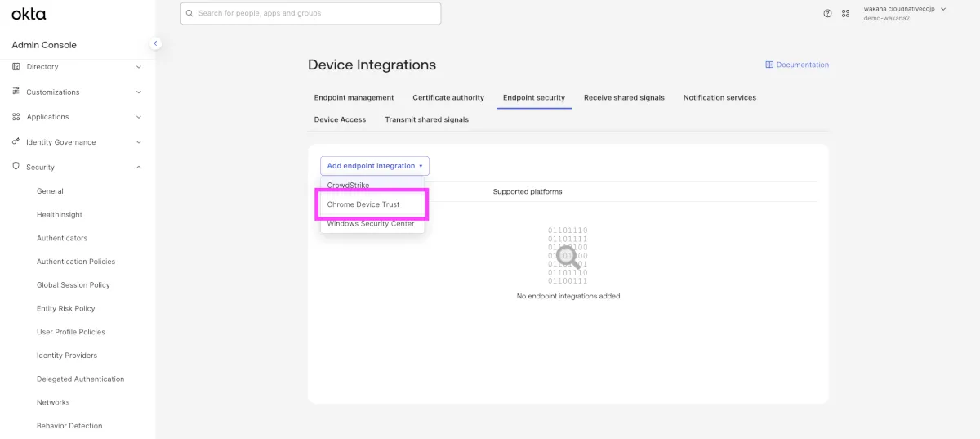Screen dimensions: 980x439
Task: Collapse the sidebar with the arrow button
Action: click(x=155, y=43)
